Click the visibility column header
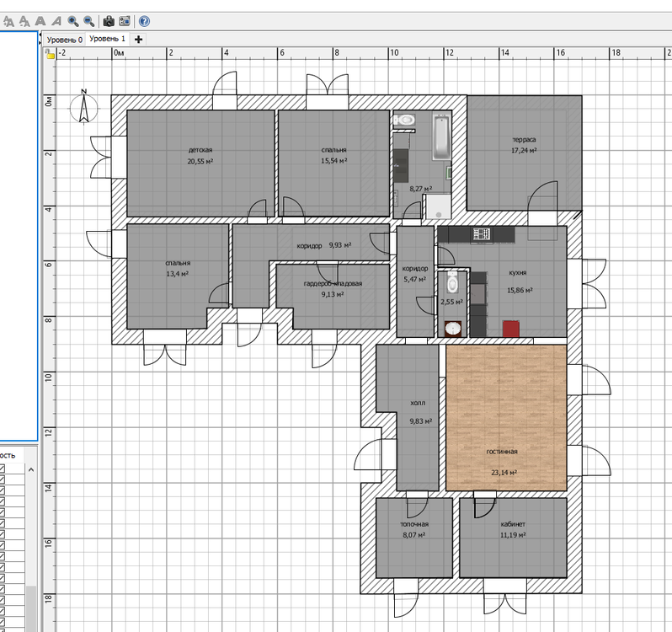Image resolution: width=672 pixels, height=632 pixels. point(12,455)
